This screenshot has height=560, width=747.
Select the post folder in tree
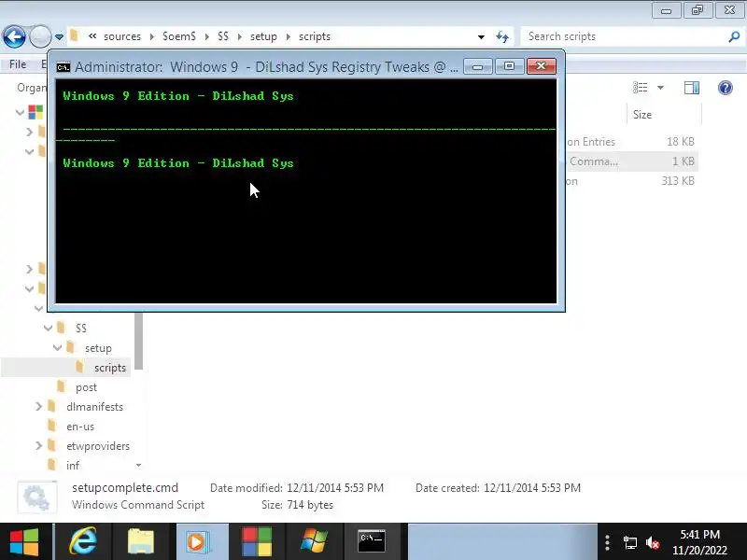pos(86,387)
